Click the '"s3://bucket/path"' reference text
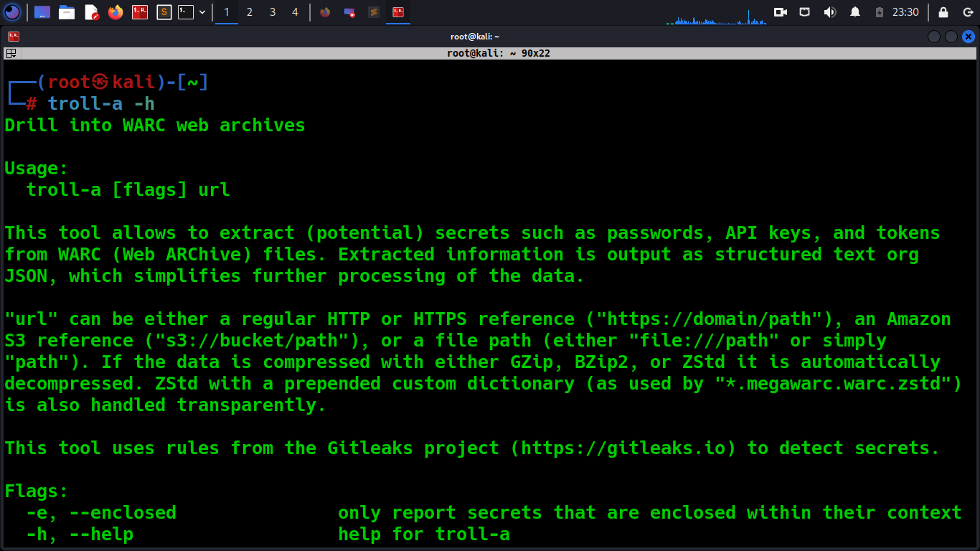Screen dimensions: 980x551 (x=252, y=341)
